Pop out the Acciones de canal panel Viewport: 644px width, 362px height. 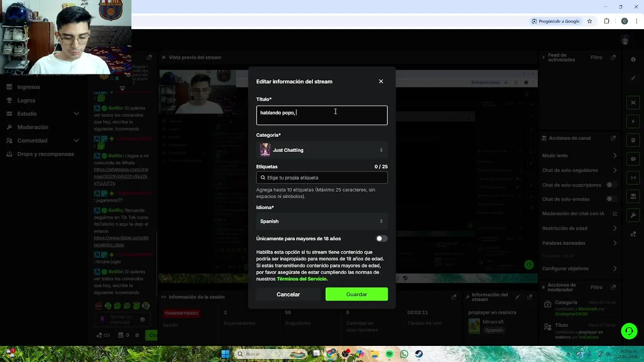pyautogui.click(x=613, y=138)
